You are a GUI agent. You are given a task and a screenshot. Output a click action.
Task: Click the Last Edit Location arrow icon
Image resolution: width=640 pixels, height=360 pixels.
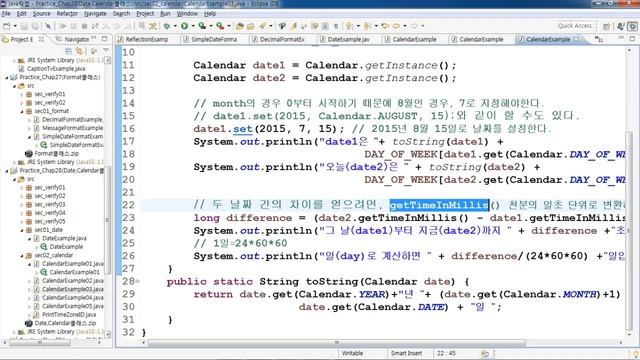(385, 26)
